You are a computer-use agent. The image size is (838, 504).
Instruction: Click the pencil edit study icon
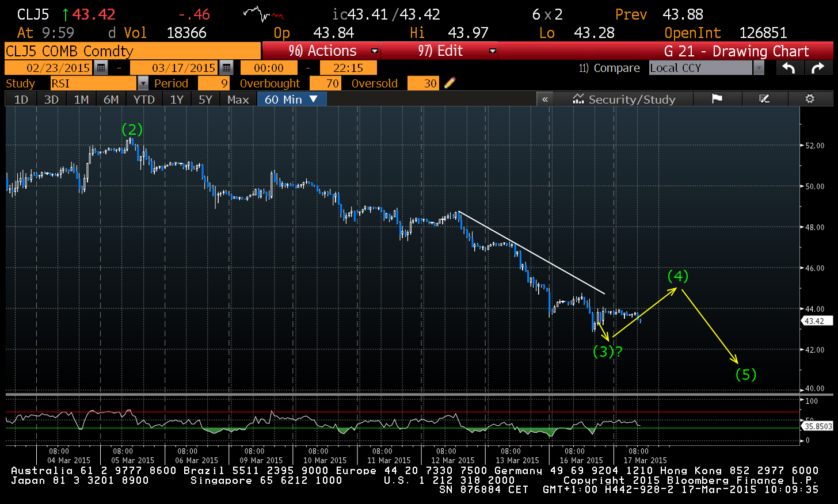[x=450, y=83]
